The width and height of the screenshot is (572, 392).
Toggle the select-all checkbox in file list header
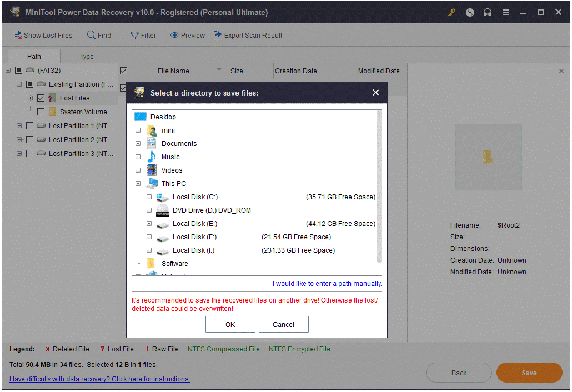tap(124, 71)
